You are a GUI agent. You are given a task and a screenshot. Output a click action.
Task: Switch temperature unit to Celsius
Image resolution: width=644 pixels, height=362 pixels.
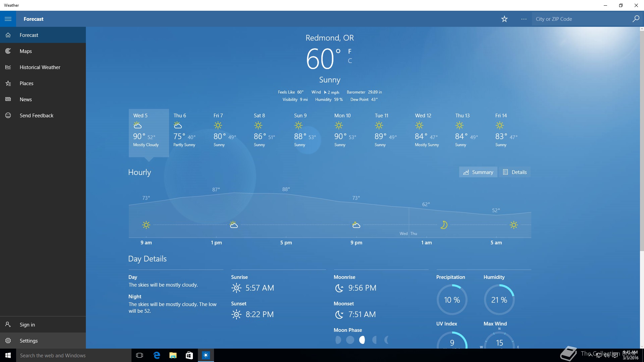tap(350, 61)
